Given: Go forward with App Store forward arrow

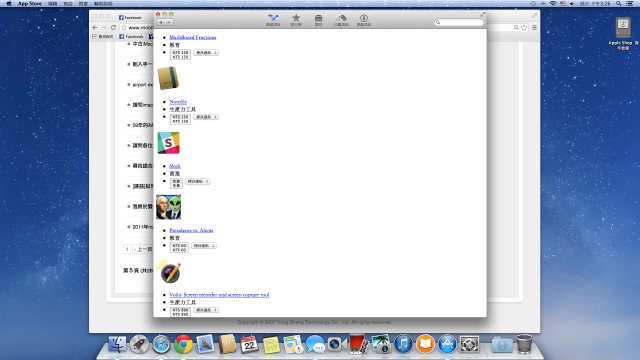Looking at the screenshot, I should click(169, 22).
